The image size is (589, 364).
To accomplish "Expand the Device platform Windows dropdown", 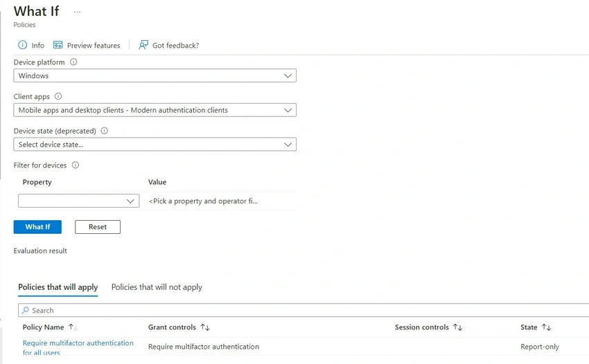I will (x=155, y=76).
